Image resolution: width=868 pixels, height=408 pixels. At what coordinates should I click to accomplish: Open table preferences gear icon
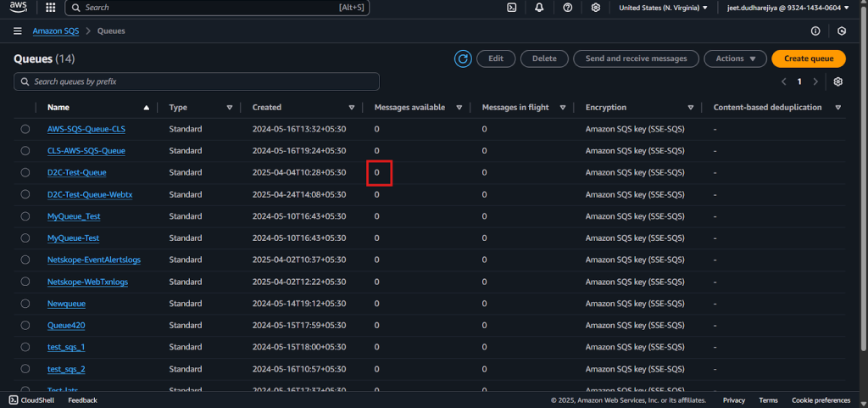[838, 81]
